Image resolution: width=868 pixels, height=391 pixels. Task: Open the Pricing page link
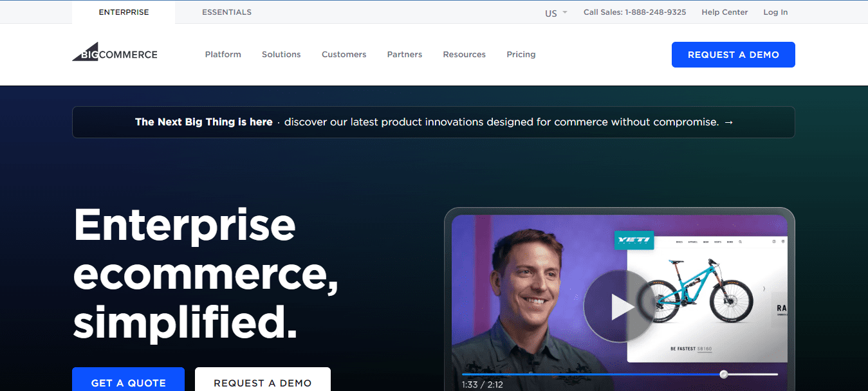[521, 55]
